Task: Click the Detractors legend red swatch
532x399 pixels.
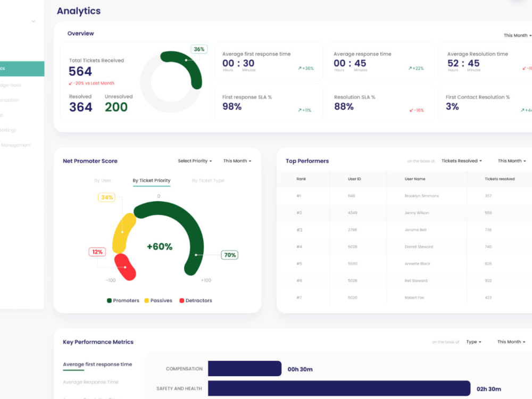Action: (181, 301)
